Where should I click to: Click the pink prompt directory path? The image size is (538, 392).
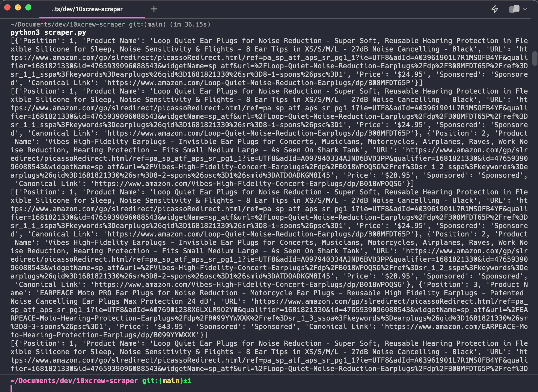(74, 381)
